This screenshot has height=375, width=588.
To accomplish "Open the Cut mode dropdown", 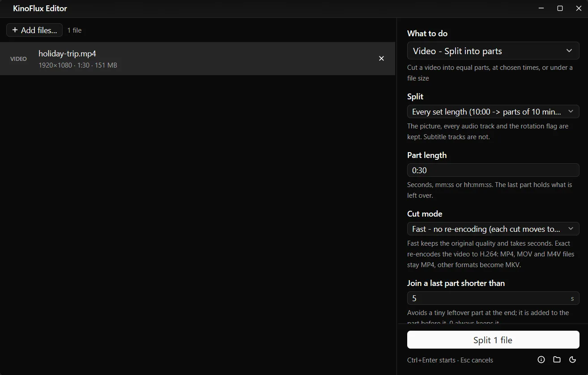I will (493, 229).
